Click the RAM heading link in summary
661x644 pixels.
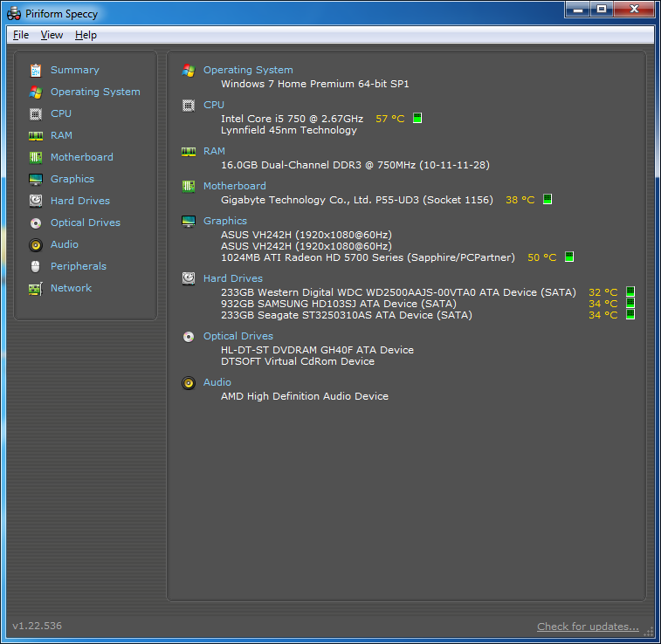[214, 151]
